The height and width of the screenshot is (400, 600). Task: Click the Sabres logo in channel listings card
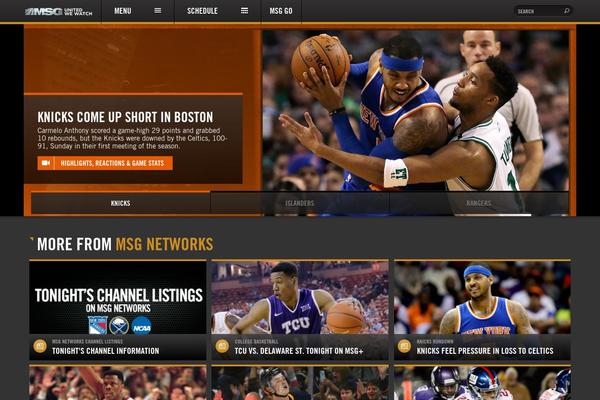(119, 326)
